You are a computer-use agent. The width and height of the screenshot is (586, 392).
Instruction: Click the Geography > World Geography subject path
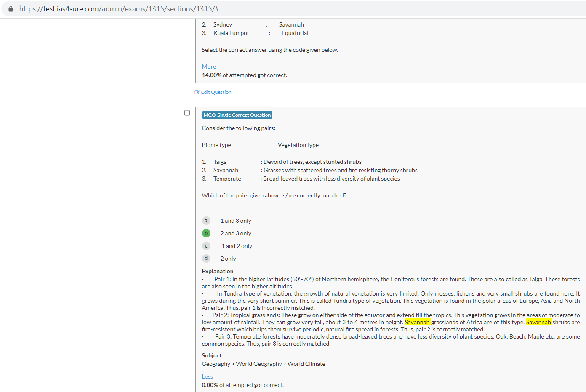[263, 364]
